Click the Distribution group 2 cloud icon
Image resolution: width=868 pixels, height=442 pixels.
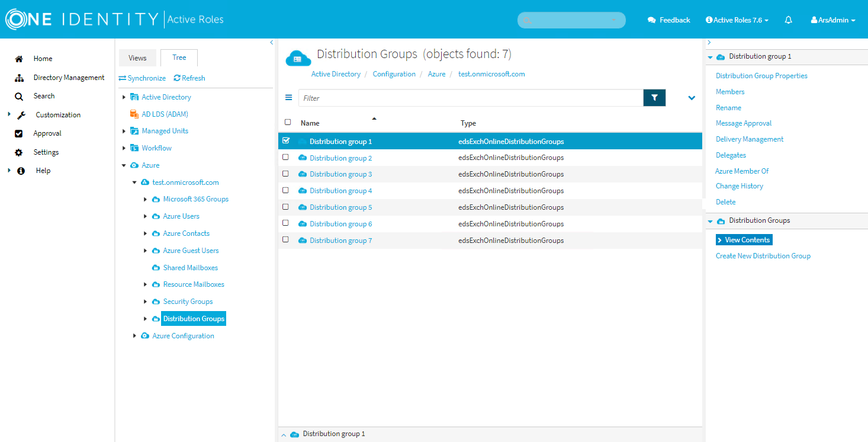tap(303, 158)
